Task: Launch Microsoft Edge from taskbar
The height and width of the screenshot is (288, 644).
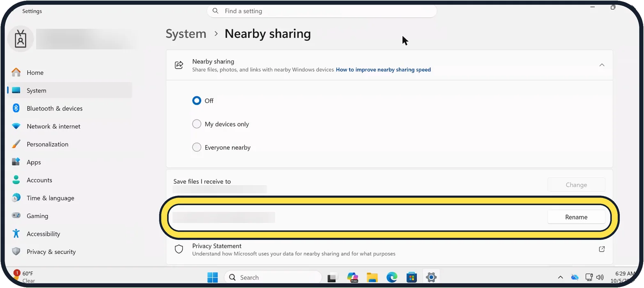Action: 392,277
